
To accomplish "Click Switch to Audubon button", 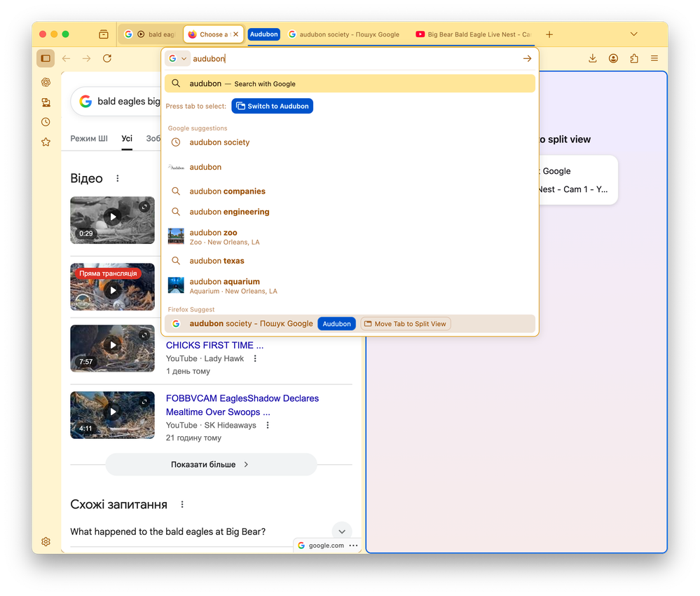I will (273, 106).
